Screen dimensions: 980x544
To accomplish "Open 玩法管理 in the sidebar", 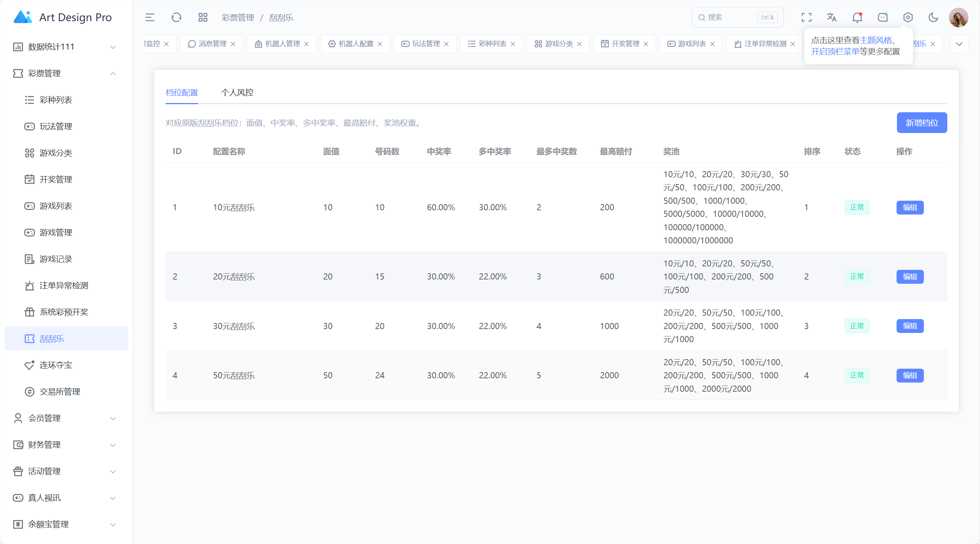I will tap(66, 126).
